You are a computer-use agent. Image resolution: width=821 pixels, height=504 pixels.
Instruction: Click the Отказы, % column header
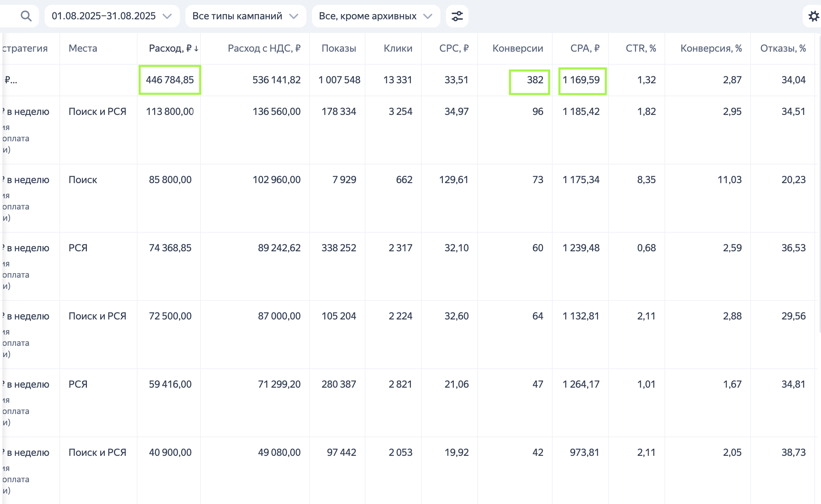(783, 49)
